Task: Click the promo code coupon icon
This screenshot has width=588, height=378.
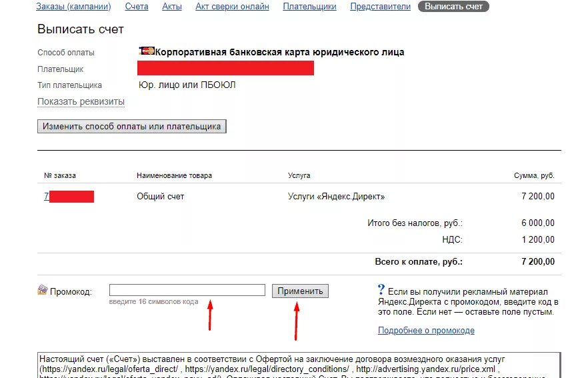Action: point(43,290)
